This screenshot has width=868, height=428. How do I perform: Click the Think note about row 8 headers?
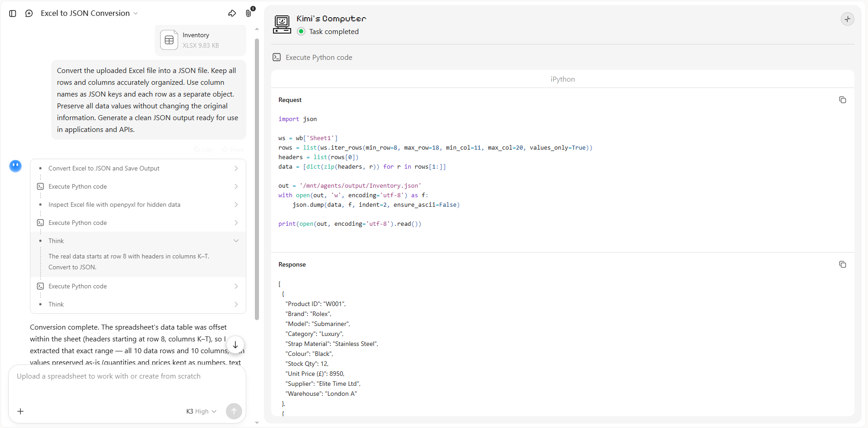(129, 262)
